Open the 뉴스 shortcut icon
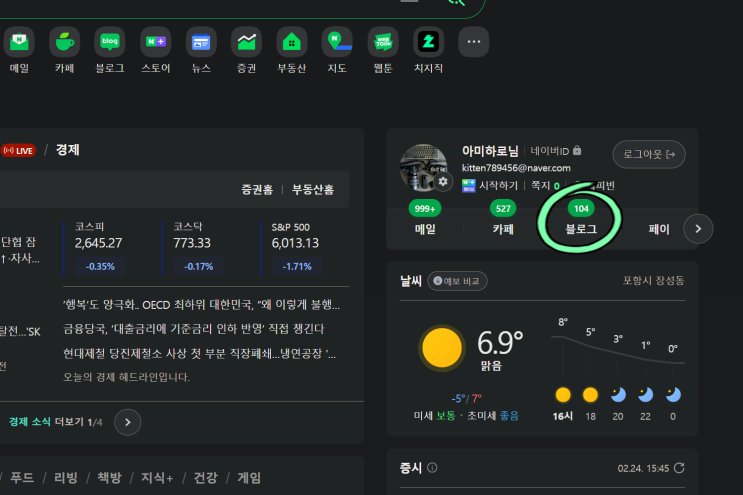 (x=201, y=42)
